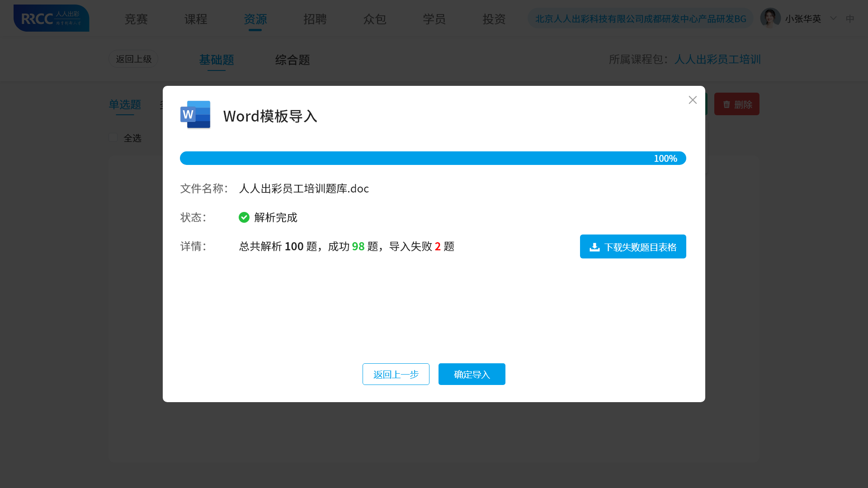The height and width of the screenshot is (488, 868).
Task: Open the 众包 navigation menu
Action: (x=375, y=19)
